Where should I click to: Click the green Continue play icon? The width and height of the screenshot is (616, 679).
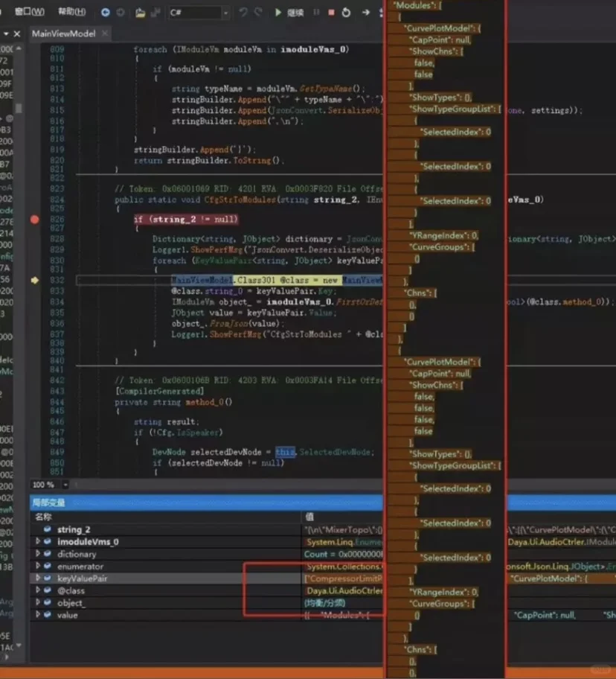[x=278, y=12]
